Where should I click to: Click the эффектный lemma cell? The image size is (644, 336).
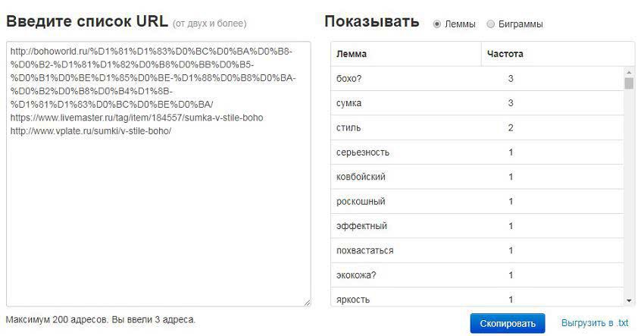tap(361, 226)
